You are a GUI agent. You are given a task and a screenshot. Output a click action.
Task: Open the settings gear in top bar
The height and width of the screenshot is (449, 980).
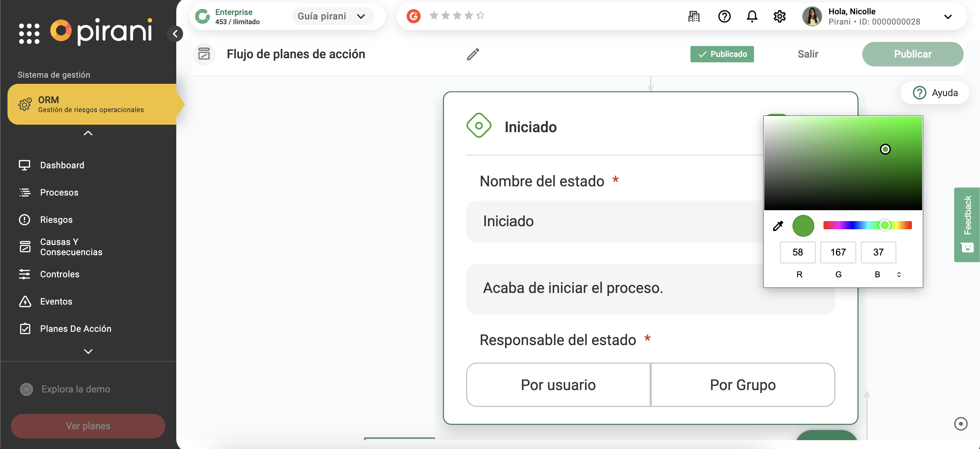pos(780,16)
